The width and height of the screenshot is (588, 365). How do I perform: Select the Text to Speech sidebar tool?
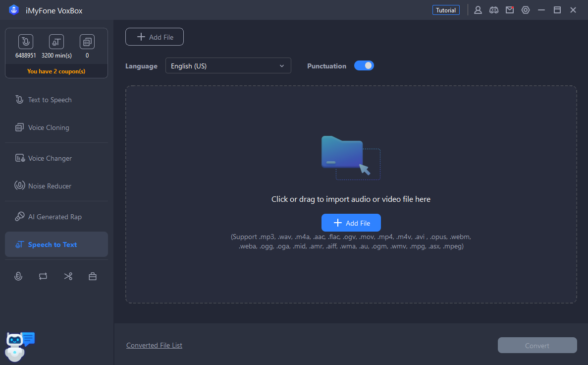click(49, 100)
